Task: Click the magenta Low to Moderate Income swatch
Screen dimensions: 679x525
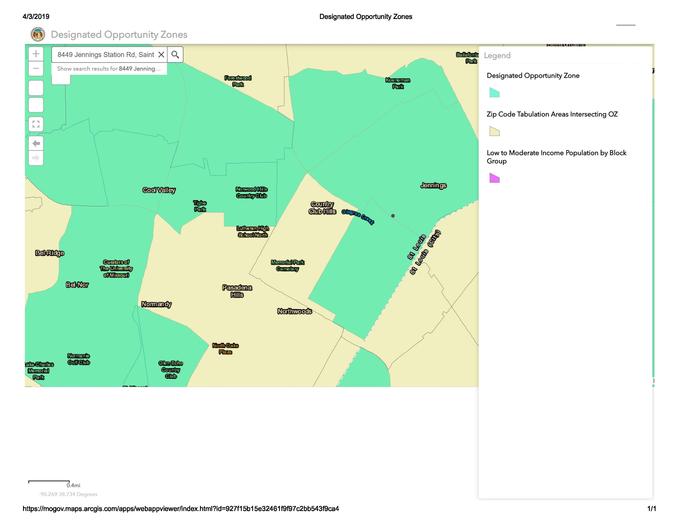Action: tap(493, 178)
